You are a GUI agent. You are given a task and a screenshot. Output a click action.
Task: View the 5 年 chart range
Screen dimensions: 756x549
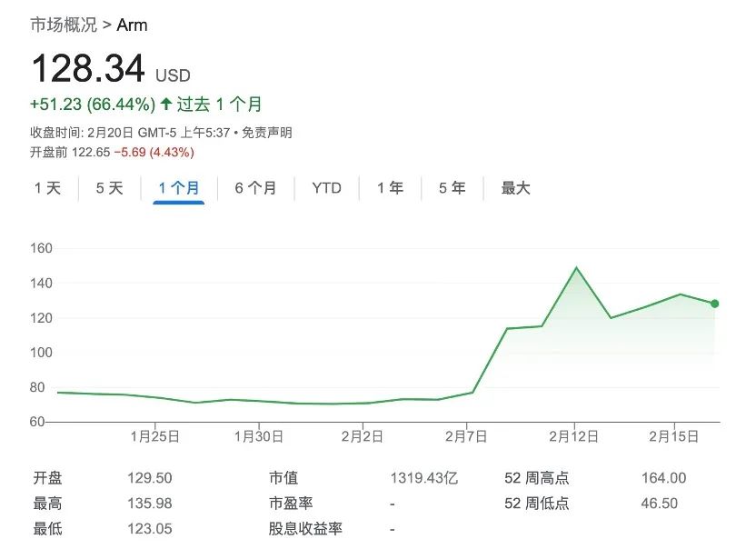(453, 187)
